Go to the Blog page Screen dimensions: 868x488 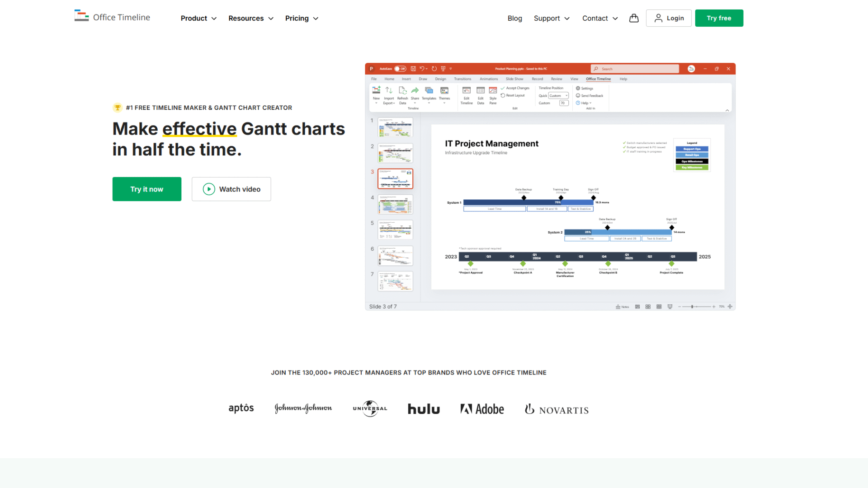(x=514, y=18)
